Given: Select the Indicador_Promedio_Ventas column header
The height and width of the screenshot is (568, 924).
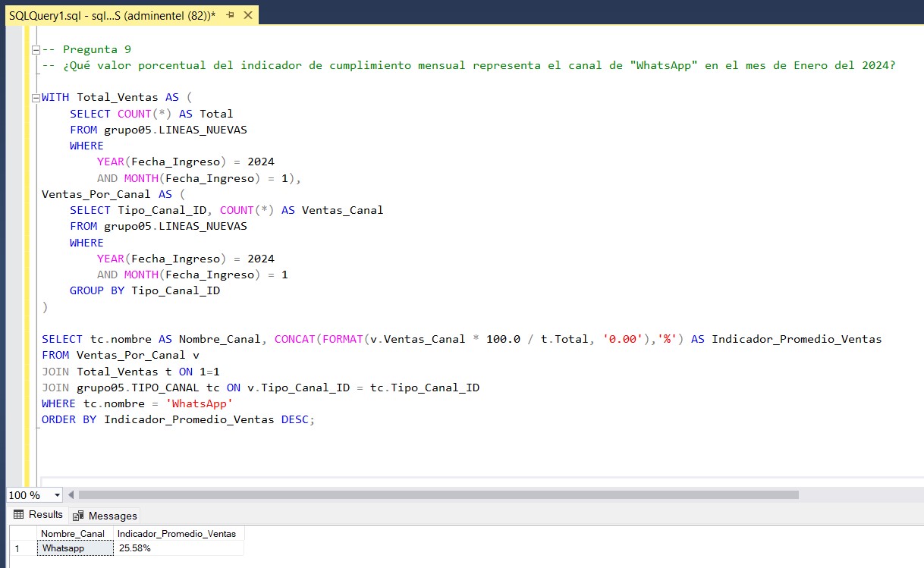Looking at the screenshot, I should click(177, 533).
